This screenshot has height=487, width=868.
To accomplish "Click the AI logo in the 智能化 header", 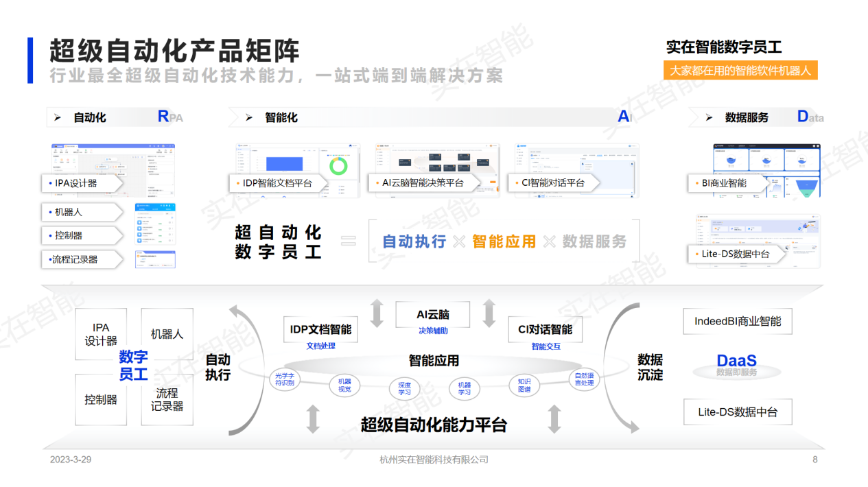I will pyautogui.click(x=623, y=117).
